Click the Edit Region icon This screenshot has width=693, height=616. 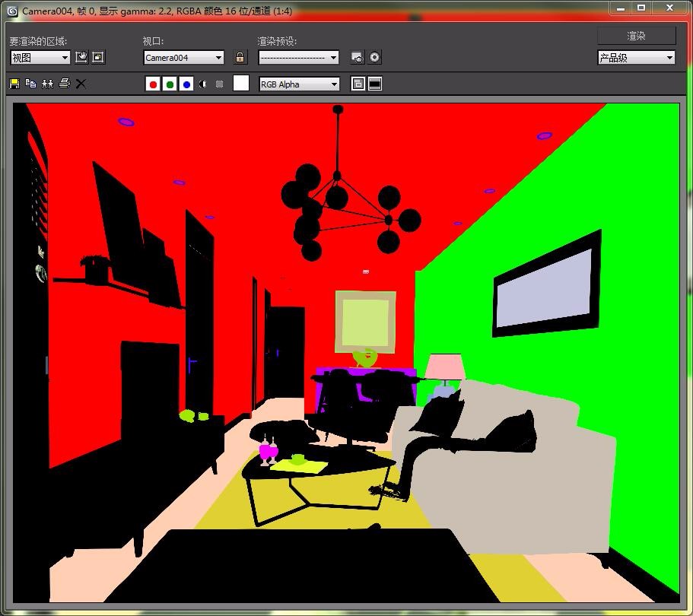[x=81, y=57]
